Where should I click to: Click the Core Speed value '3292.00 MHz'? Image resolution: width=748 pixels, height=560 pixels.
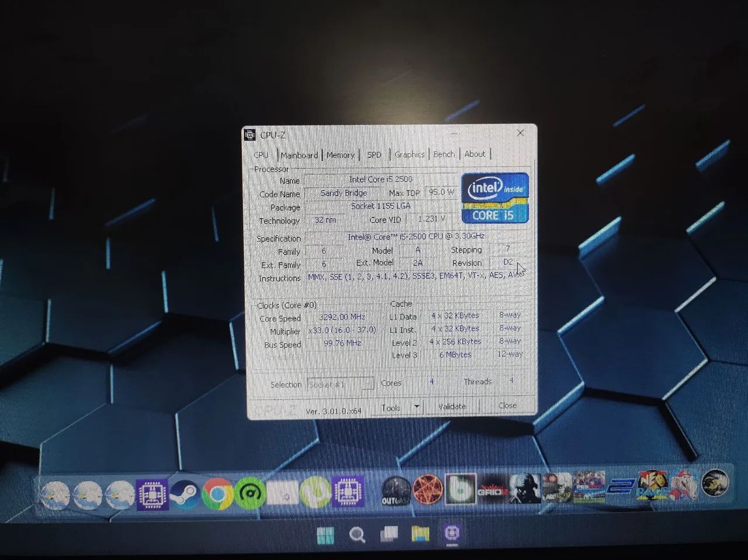342,317
